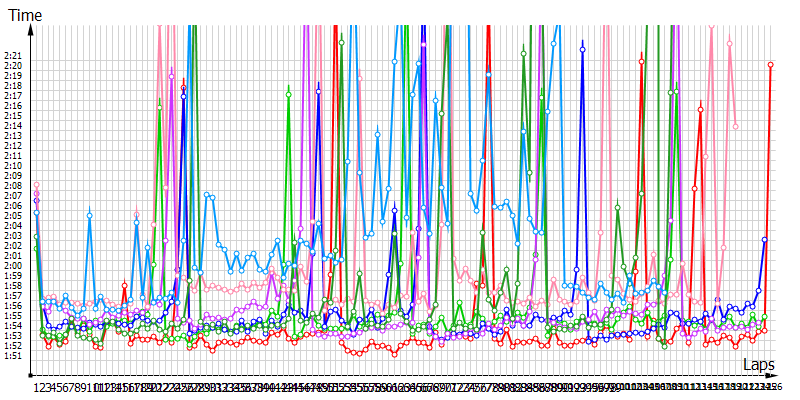Select the 2:10 tick label on time axis
The image size is (800, 400).
(13, 165)
